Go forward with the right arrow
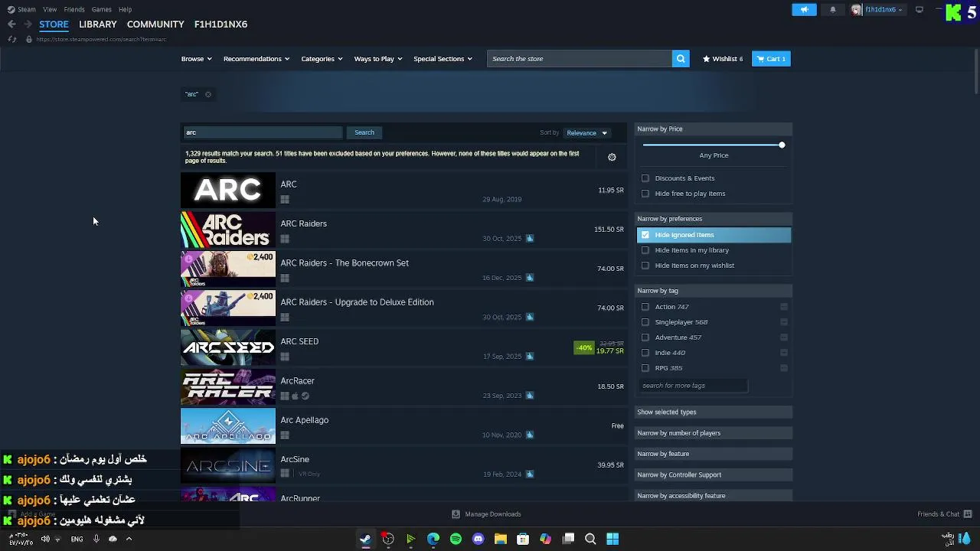The image size is (980, 551). pos(28,24)
